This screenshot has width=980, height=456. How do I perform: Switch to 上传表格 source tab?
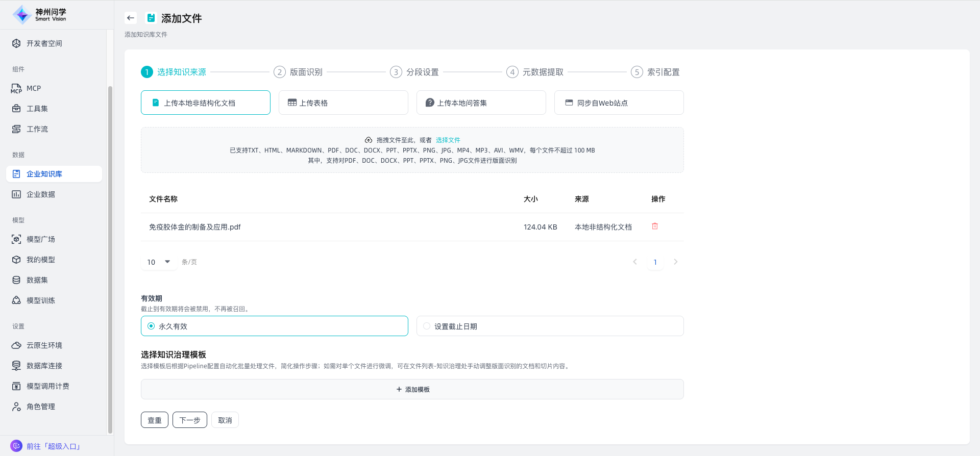pyautogui.click(x=343, y=103)
